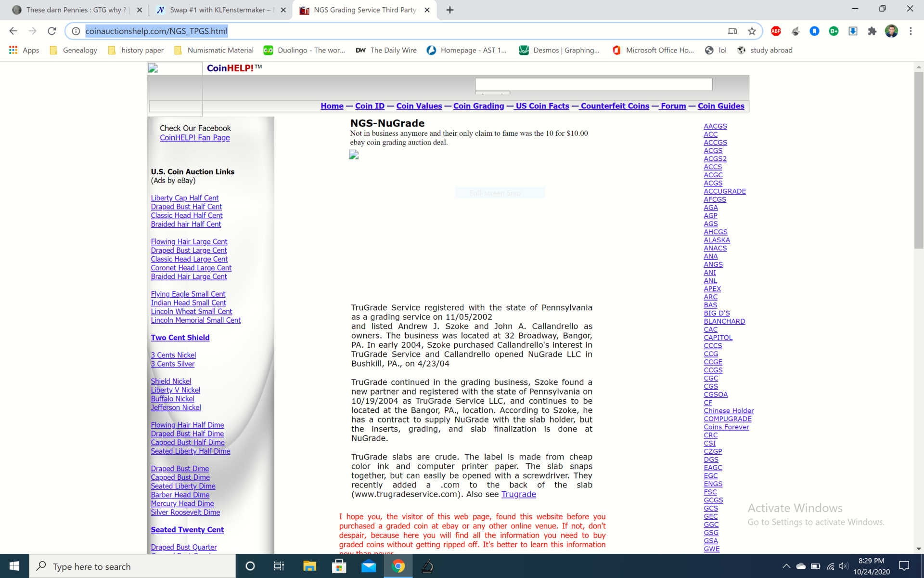
Task: Open the Apps shortcut in bookmarks bar
Action: (24, 50)
